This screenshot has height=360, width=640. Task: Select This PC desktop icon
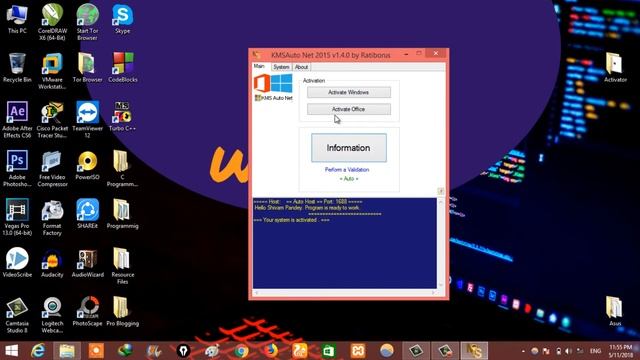coord(17,19)
